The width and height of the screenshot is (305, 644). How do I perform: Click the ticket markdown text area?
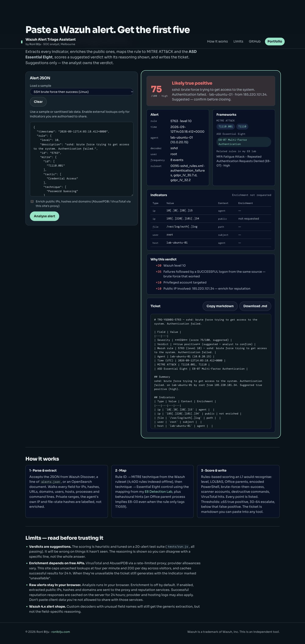[211, 372]
